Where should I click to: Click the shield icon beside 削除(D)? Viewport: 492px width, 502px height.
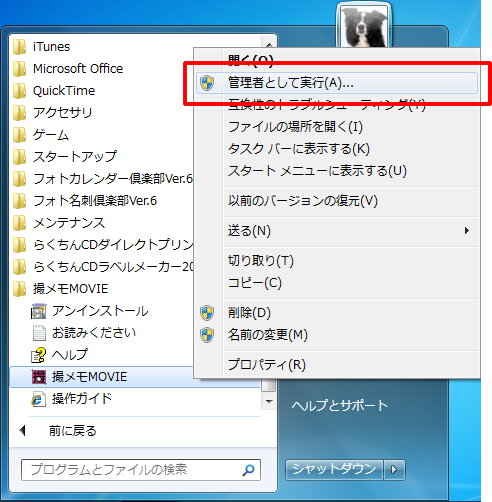point(207,313)
